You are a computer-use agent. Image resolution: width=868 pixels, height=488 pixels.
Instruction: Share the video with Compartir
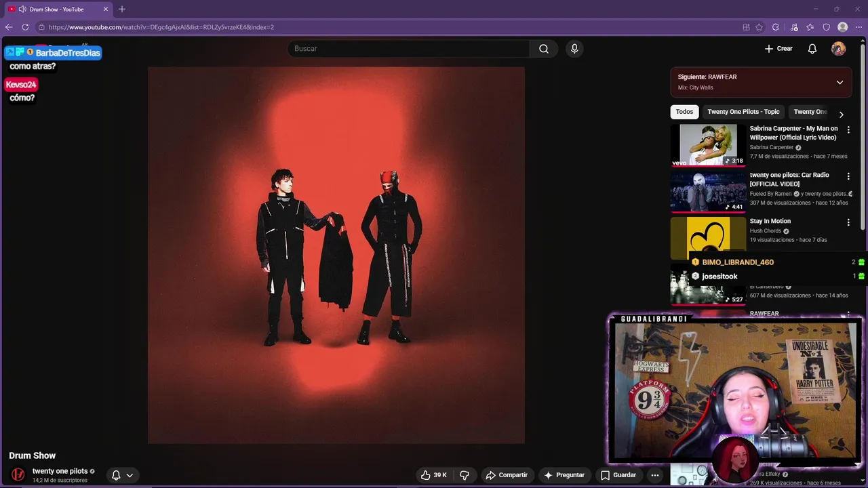pyautogui.click(x=507, y=475)
